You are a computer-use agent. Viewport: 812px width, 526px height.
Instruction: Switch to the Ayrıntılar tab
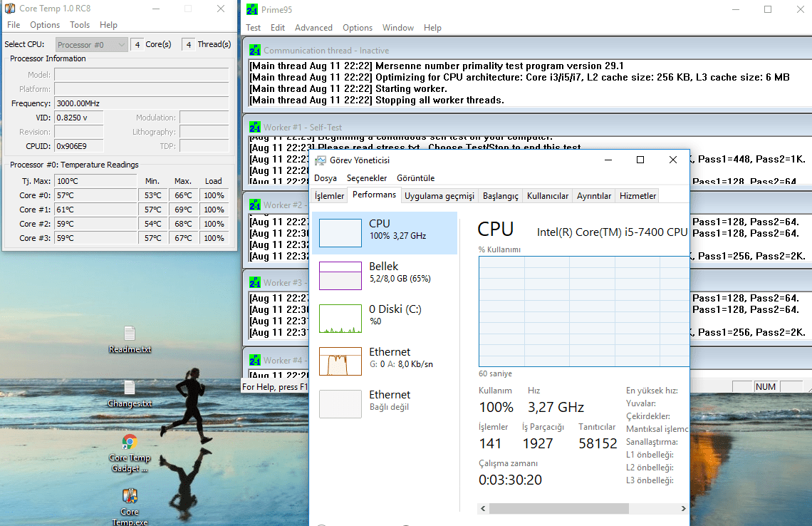[594, 196]
